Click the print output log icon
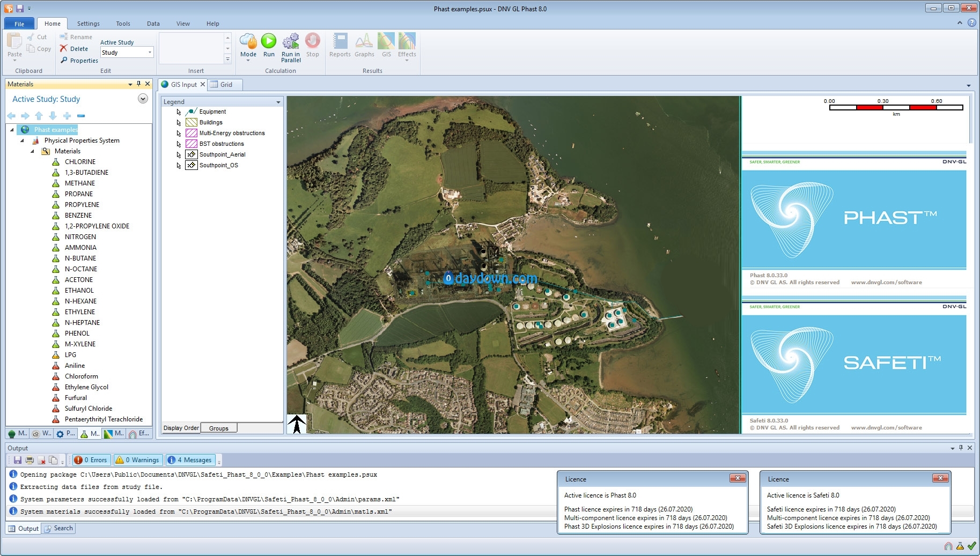Screen dimensions: 980x556 coord(30,460)
